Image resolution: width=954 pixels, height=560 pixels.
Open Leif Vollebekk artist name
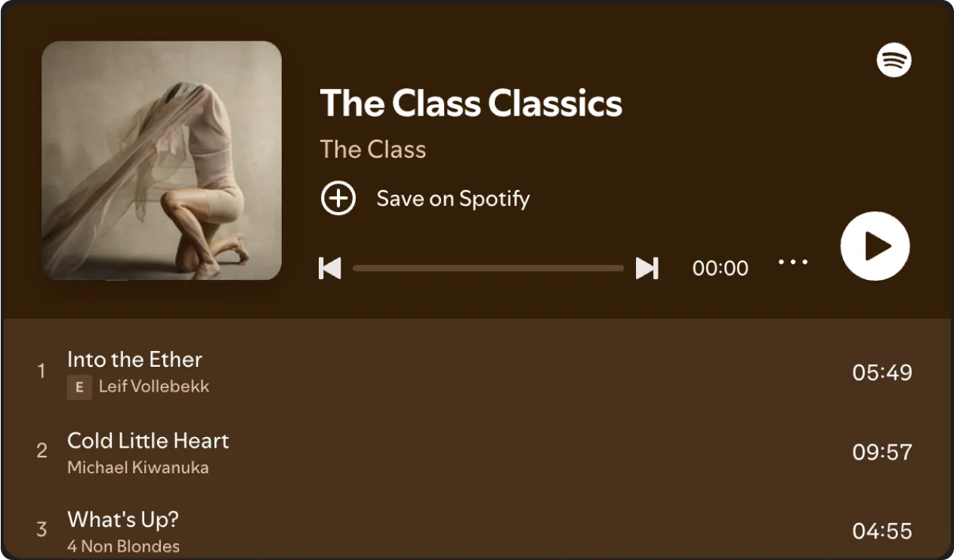154,387
